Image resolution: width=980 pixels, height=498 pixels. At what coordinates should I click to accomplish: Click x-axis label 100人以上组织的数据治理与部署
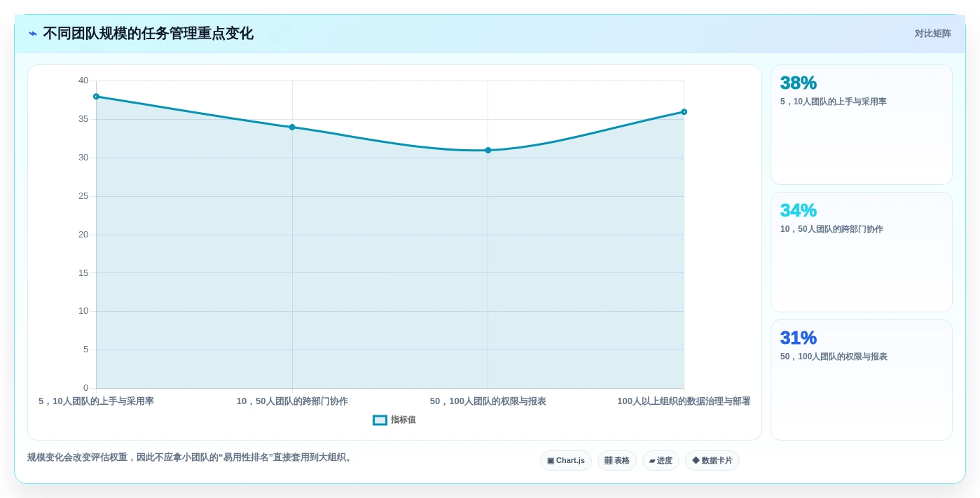(x=684, y=402)
